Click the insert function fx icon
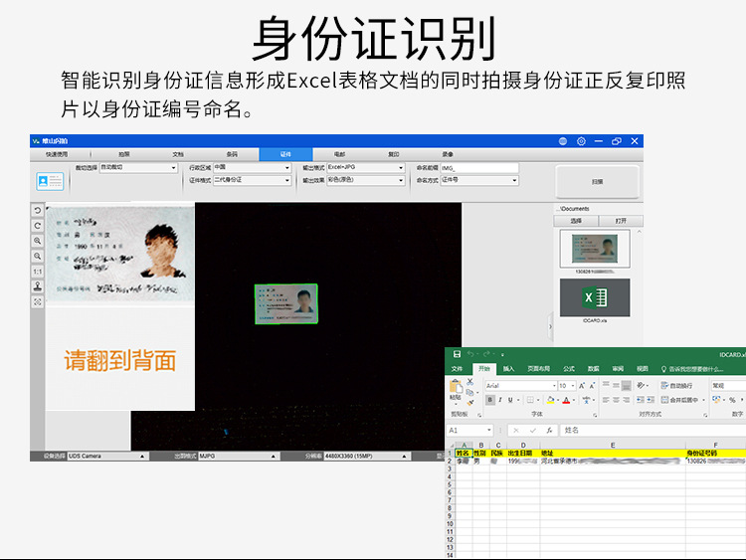This screenshot has width=746, height=560. tap(549, 430)
